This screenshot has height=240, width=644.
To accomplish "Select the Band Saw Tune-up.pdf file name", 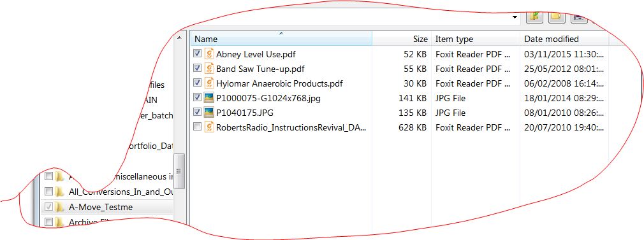I will click(x=260, y=69).
